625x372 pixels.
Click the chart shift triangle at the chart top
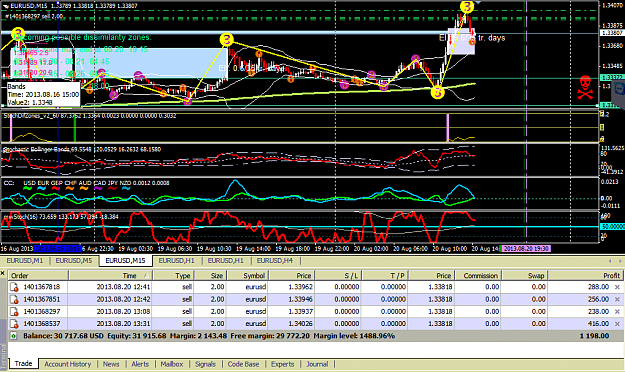click(478, 3)
